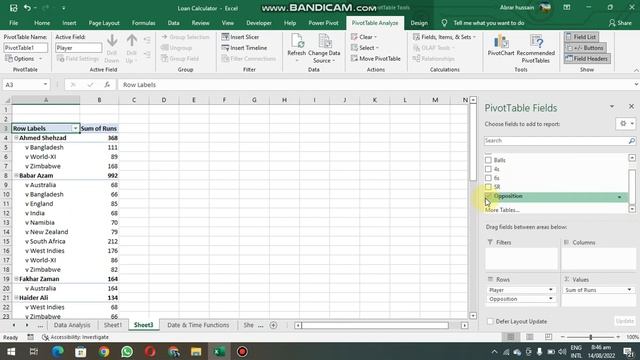Click the Excel taskbar icon
This screenshot has width=640, height=360.
tap(219, 351)
